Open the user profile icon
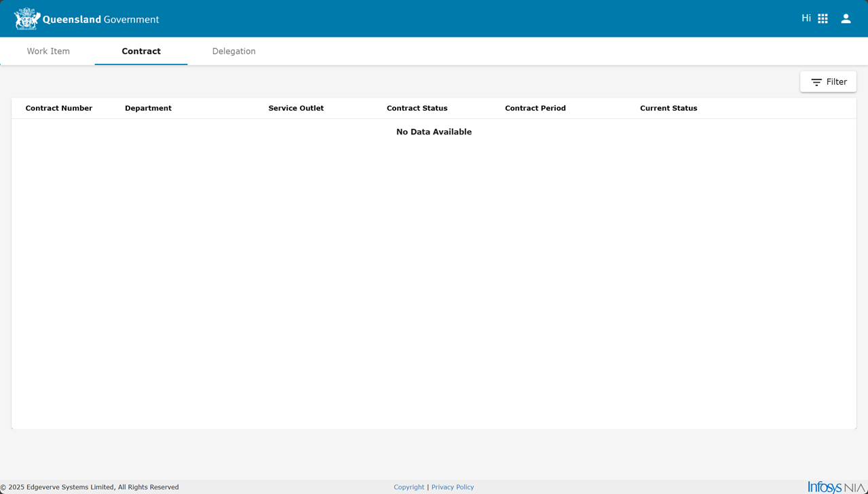This screenshot has height=494, width=868. [x=846, y=19]
